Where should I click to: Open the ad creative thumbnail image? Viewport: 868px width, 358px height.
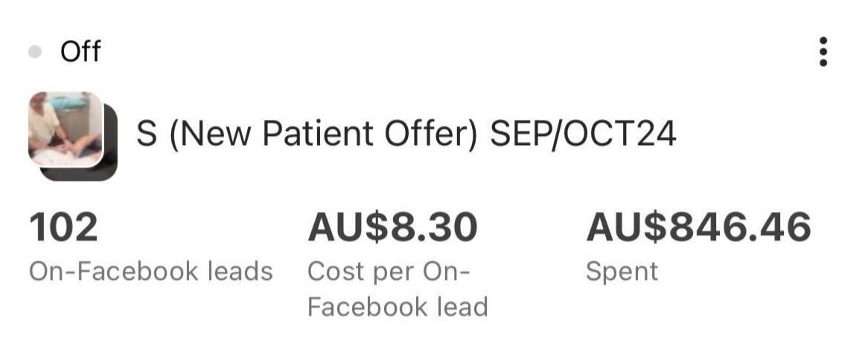pyautogui.click(x=66, y=129)
